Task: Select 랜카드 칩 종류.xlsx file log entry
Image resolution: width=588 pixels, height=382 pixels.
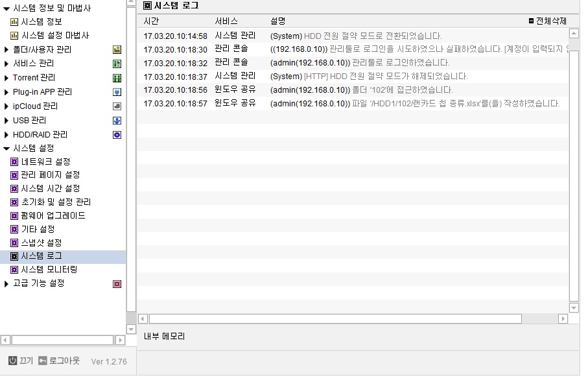Action: pos(353,104)
